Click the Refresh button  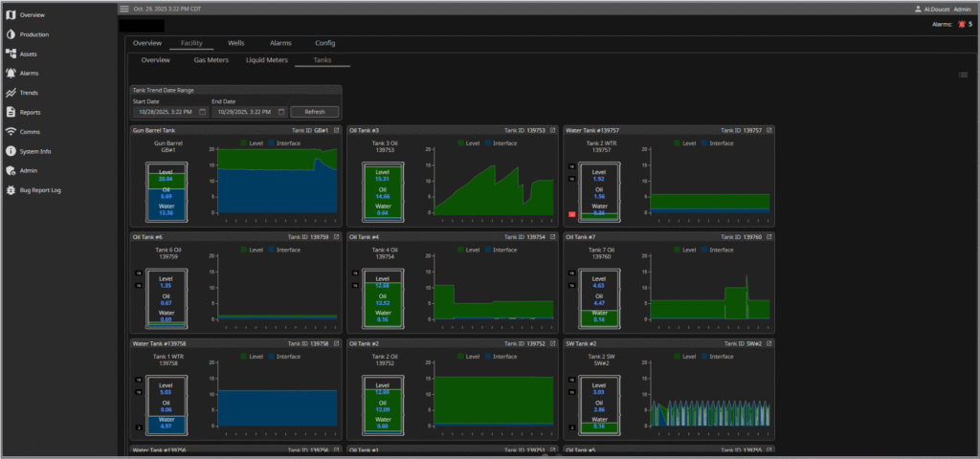point(315,112)
